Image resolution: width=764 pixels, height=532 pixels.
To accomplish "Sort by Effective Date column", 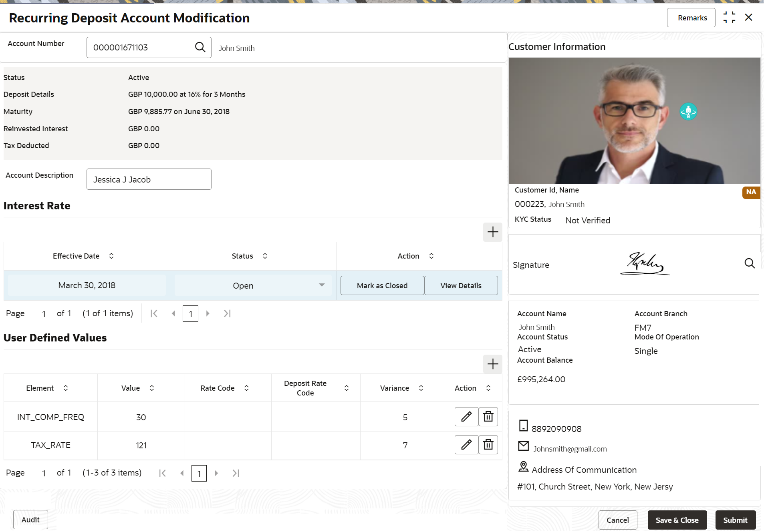I will [x=111, y=256].
